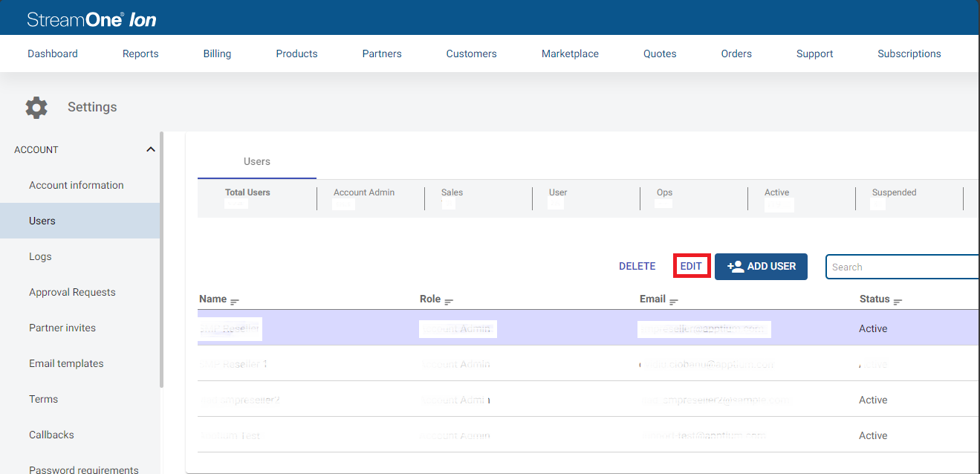Click the Email column header
Image resolution: width=980 pixels, height=474 pixels.
[652, 299]
